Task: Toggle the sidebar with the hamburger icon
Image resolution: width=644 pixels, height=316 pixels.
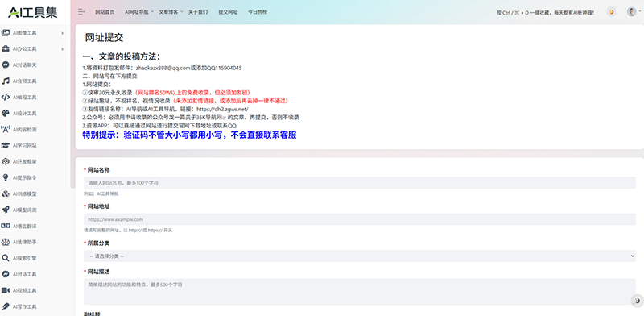Action: 82,12
